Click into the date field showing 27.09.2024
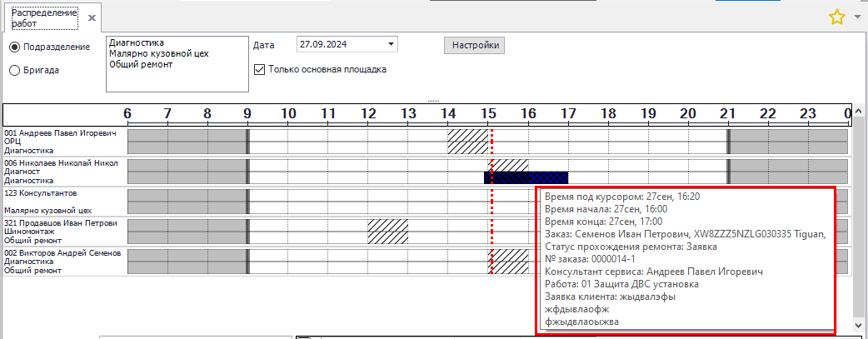The width and height of the screenshot is (868, 339). tap(337, 44)
